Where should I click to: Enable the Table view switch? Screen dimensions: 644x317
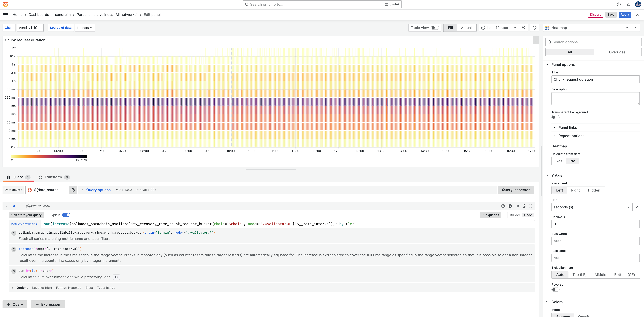(x=435, y=28)
